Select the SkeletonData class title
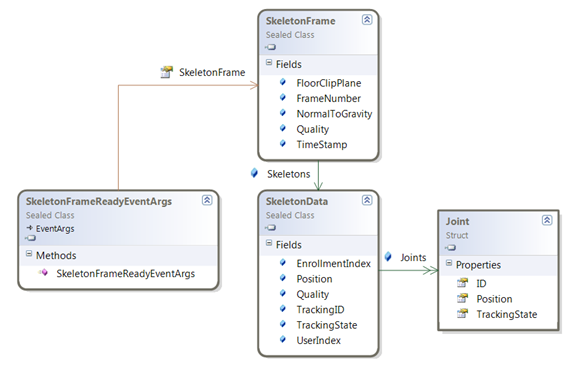This screenshot has width=576, height=366. coord(297,201)
